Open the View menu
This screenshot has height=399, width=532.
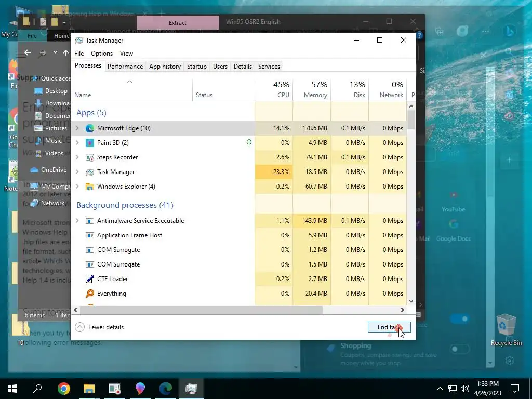click(126, 54)
